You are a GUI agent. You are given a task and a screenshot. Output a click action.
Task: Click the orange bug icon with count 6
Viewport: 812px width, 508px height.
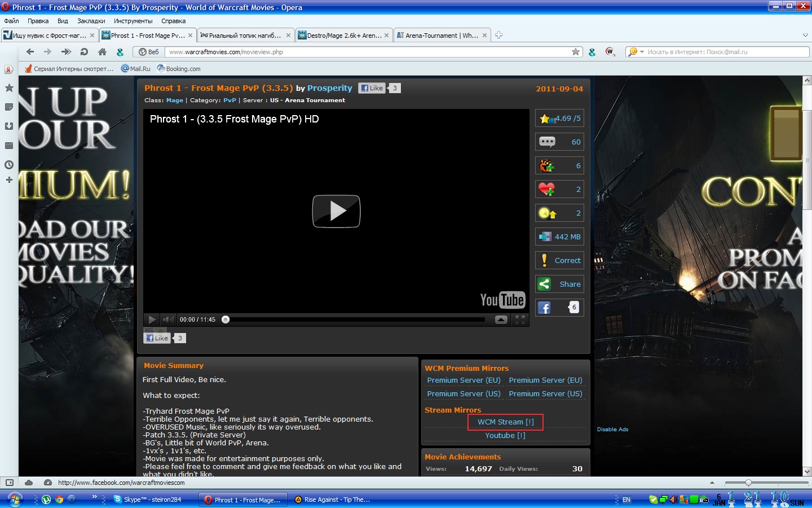pos(546,166)
